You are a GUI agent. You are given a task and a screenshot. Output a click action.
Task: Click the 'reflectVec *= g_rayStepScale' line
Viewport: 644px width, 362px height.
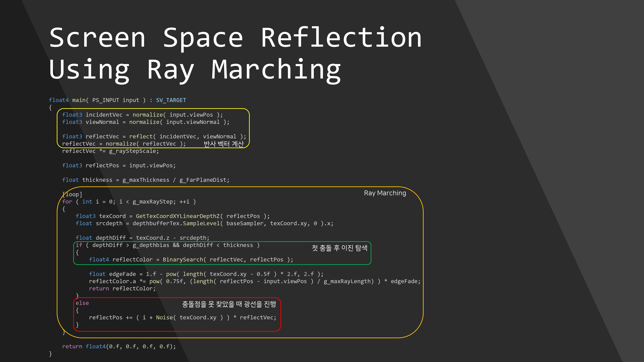110,151
